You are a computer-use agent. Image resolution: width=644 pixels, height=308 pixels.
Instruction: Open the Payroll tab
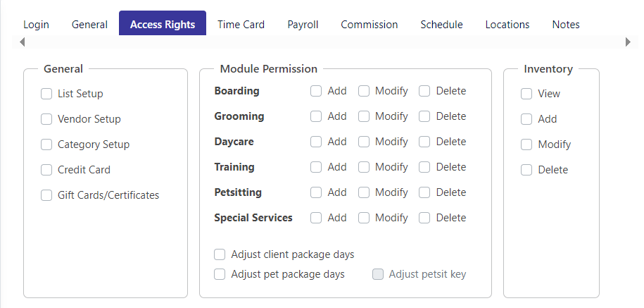coord(303,25)
